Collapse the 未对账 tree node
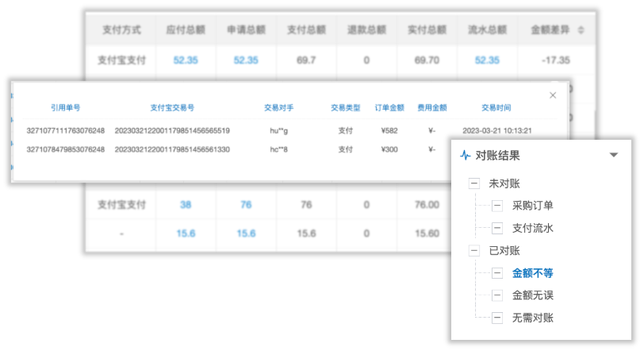This screenshot has height=351, width=644. coord(474,183)
